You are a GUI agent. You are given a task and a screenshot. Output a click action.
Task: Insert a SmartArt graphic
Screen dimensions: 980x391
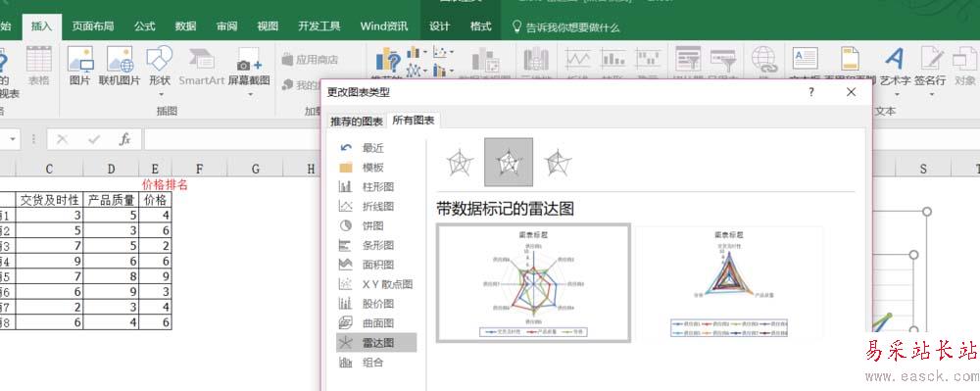point(201,66)
